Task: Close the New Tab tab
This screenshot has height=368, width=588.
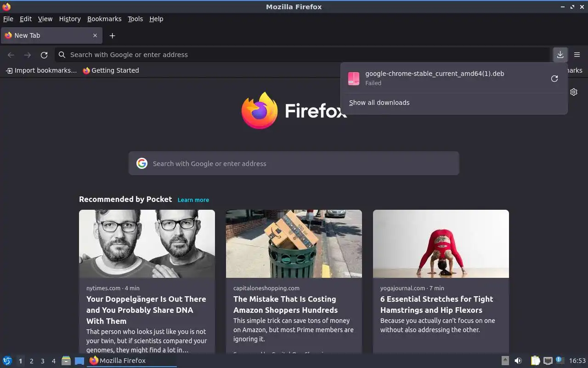Action: click(x=95, y=35)
